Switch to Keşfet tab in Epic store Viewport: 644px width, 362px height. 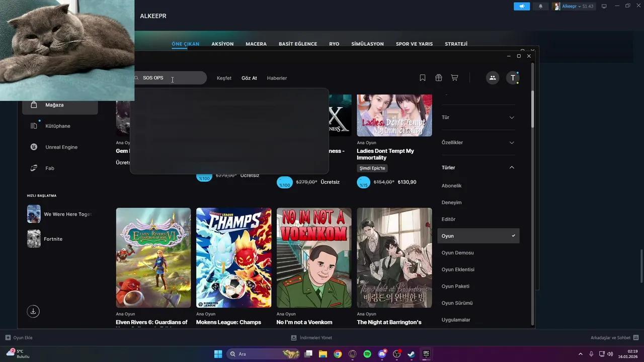[x=224, y=78]
